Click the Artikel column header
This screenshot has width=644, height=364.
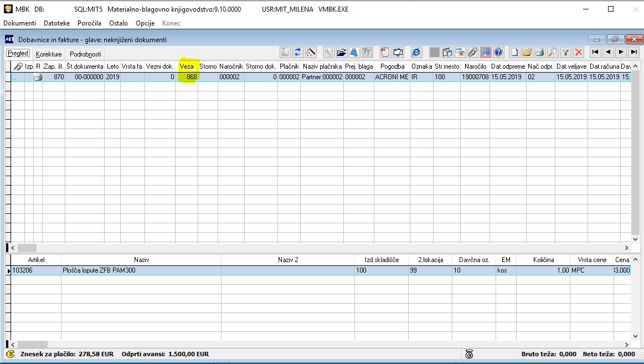[x=36, y=260]
